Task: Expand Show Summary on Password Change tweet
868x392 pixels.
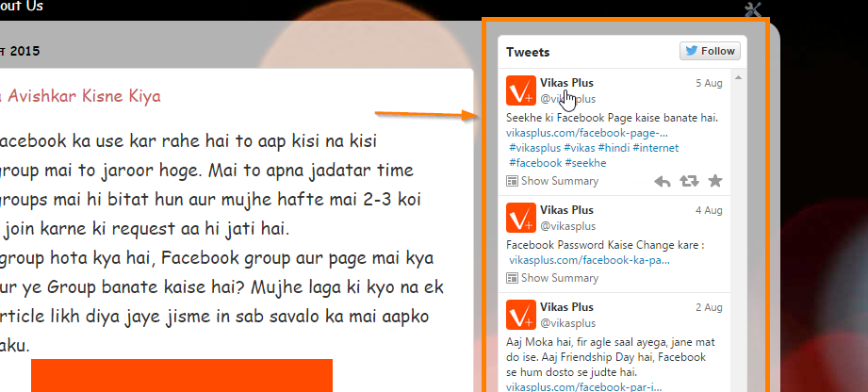Action: pos(552,278)
